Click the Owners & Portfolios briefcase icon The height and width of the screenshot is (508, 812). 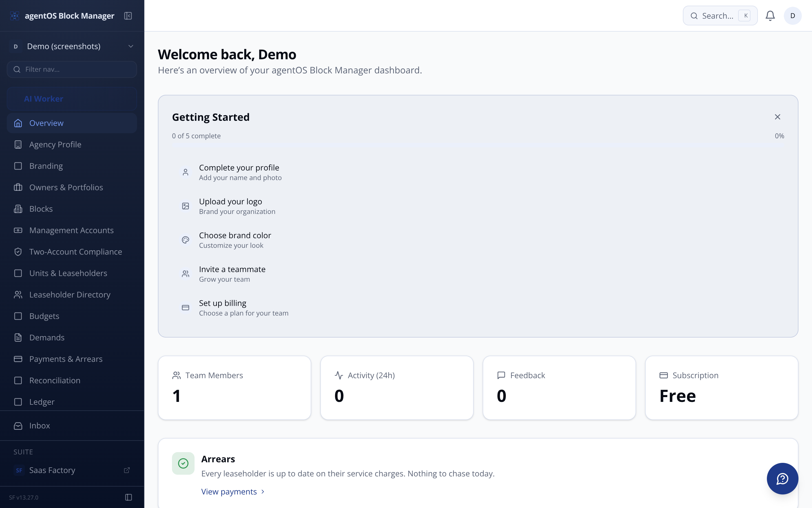click(18, 187)
